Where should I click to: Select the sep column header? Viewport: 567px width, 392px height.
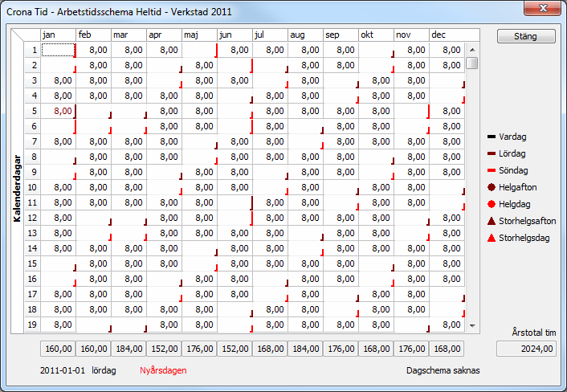(341, 35)
